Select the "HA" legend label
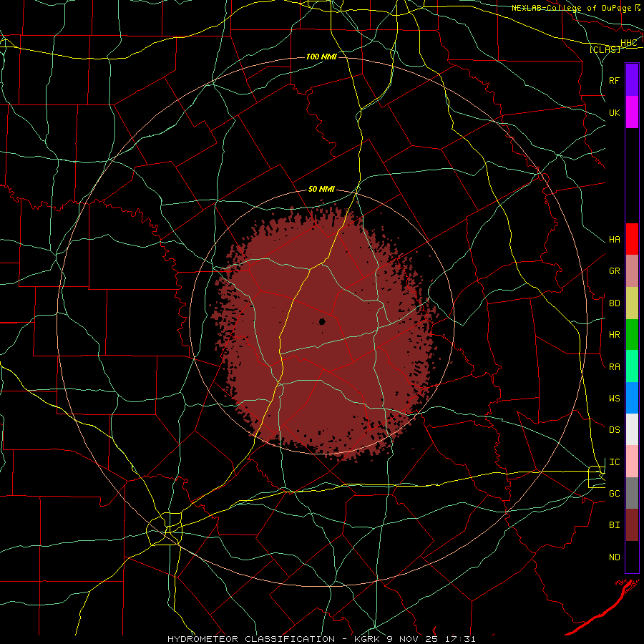644x644 pixels. (614, 240)
